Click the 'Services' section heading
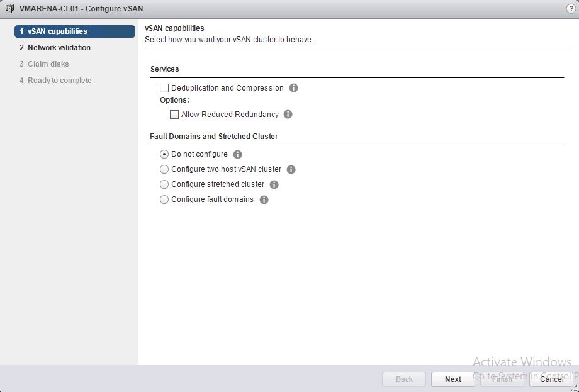This screenshot has width=579, height=392. pyautogui.click(x=165, y=69)
